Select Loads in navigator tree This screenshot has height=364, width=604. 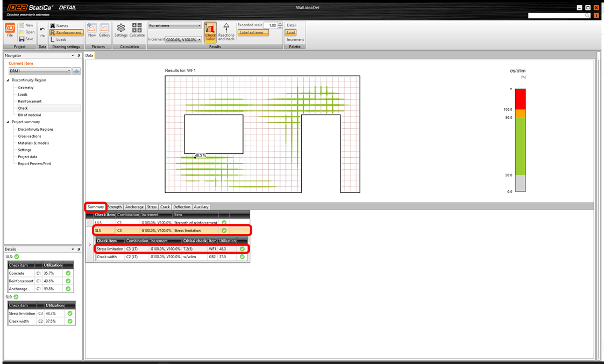click(23, 95)
